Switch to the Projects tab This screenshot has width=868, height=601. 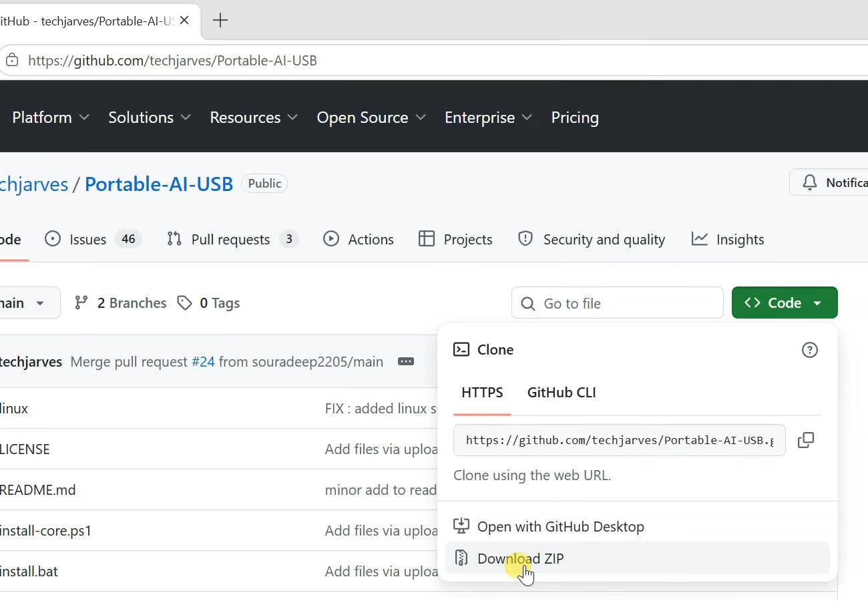[x=455, y=239]
